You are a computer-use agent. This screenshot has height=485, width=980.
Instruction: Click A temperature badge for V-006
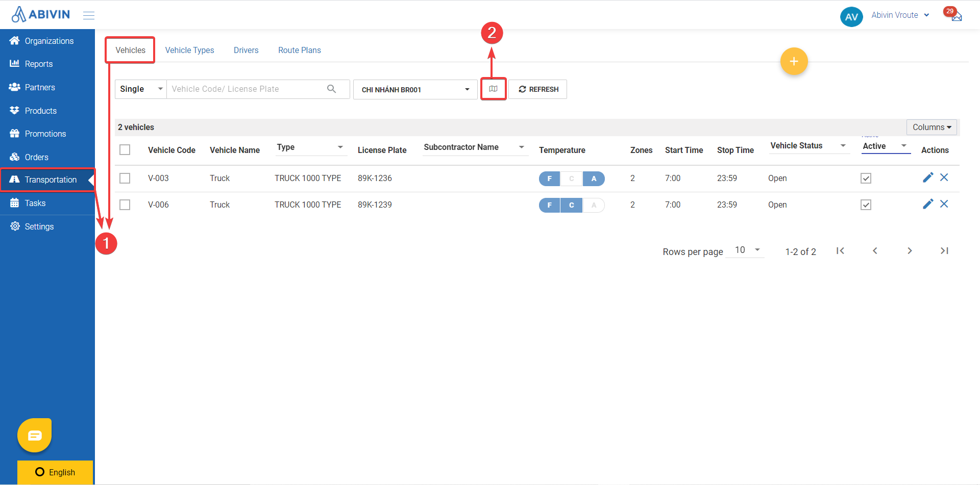coord(594,205)
